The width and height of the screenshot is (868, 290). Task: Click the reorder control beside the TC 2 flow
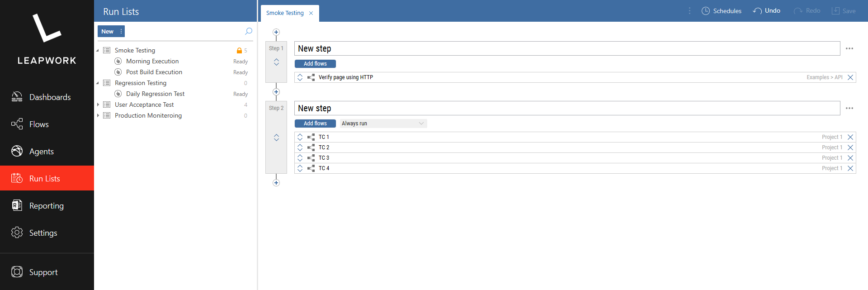point(300,147)
